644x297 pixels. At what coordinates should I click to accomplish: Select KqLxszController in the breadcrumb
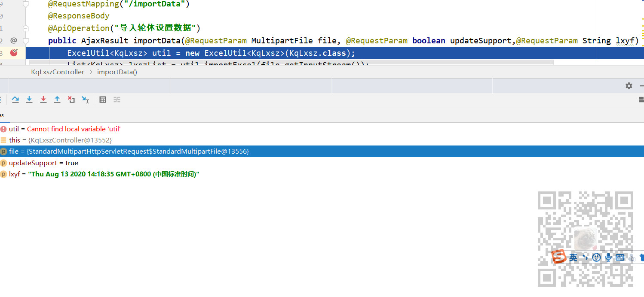(58, 72)
